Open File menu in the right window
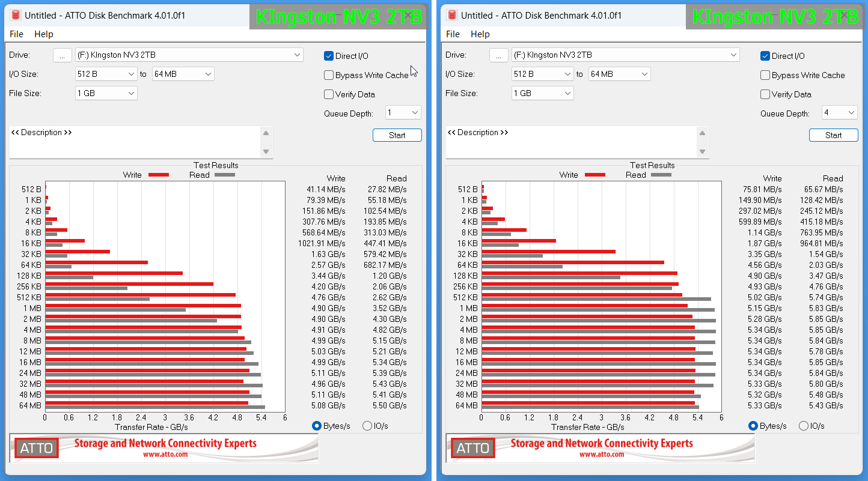The width and height of the screenshot is (868, 481). point(453,34)
